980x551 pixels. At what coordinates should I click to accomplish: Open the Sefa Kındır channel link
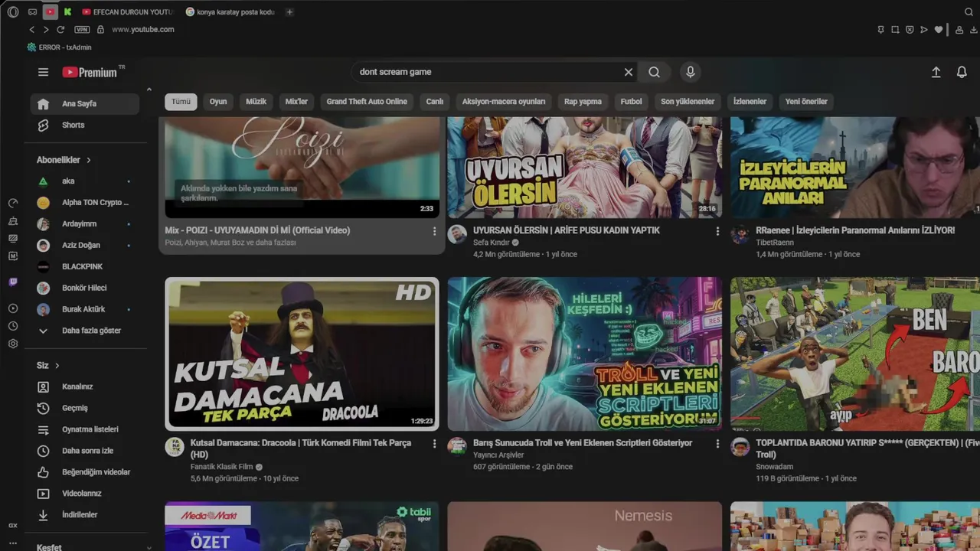click(491, 243)
